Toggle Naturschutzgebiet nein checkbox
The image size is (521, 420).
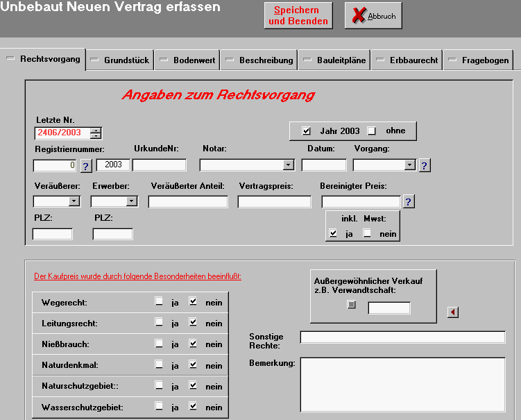[193, 385]
